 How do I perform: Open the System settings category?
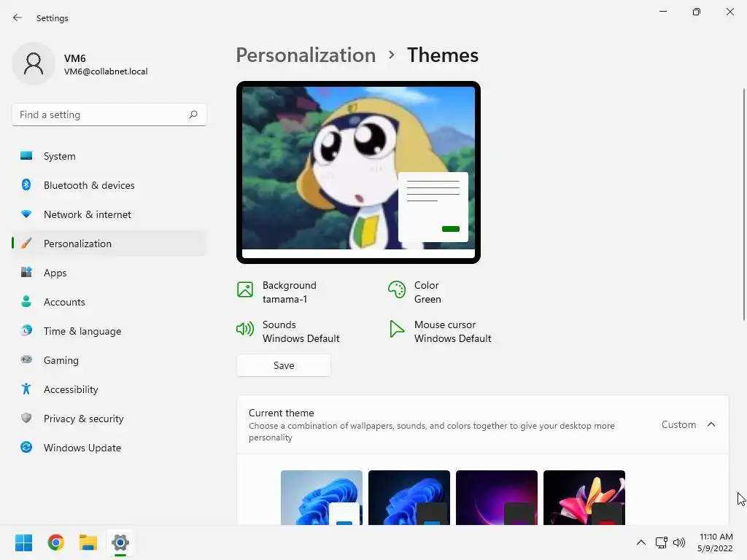click(109, 156)
